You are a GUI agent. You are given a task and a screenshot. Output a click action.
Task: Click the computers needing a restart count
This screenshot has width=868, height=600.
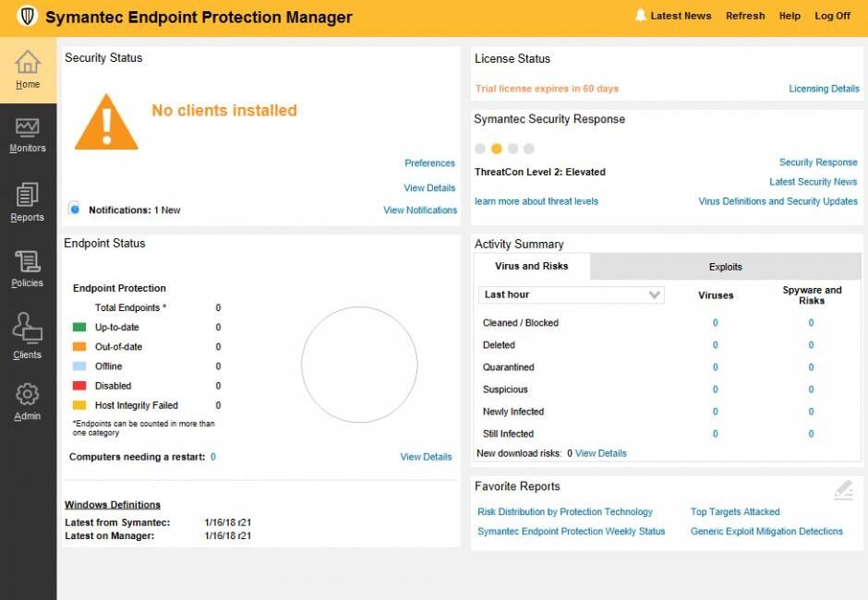pos(213,457)
